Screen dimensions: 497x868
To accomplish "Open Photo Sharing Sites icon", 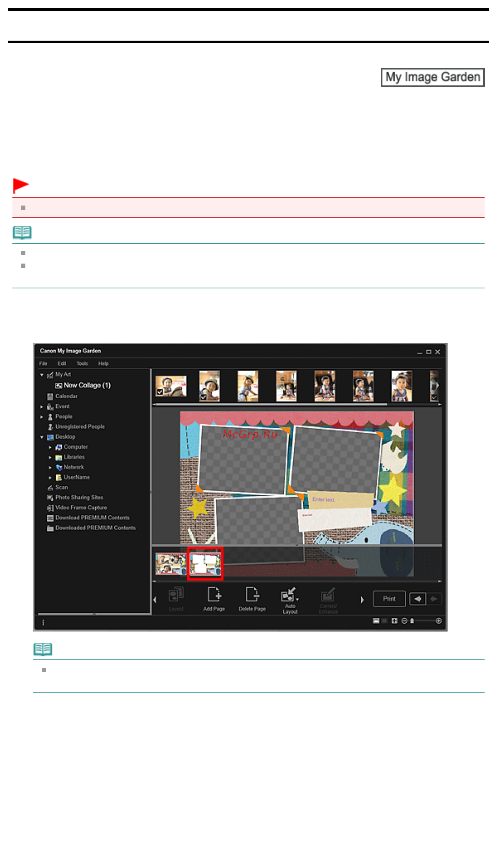I will pos(50,498).
